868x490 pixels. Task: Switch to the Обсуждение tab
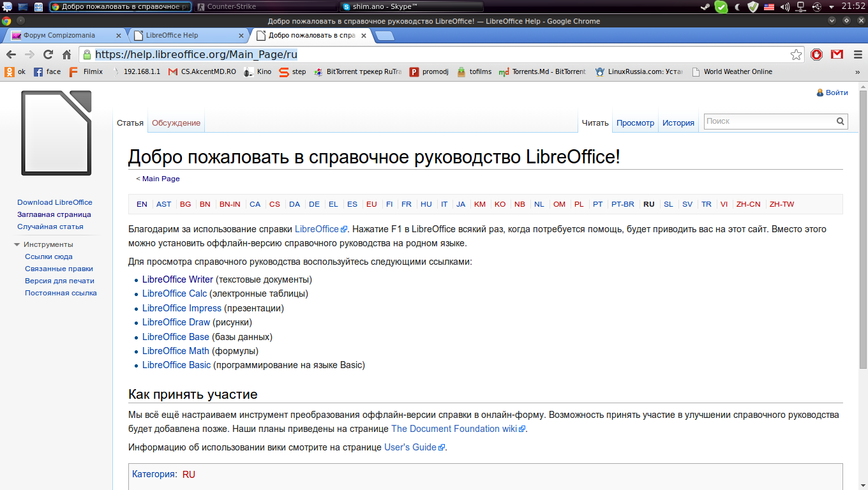176,123
